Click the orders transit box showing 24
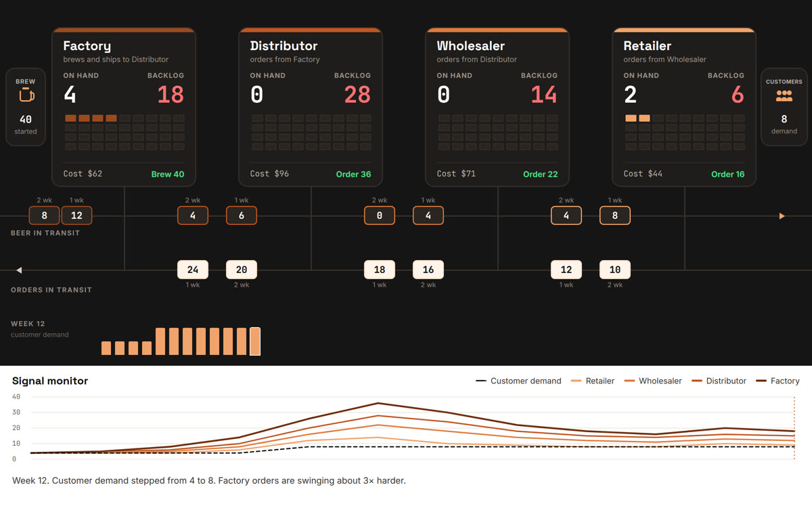The width and height of the screenshot is (812, 508). pos(193,270)
